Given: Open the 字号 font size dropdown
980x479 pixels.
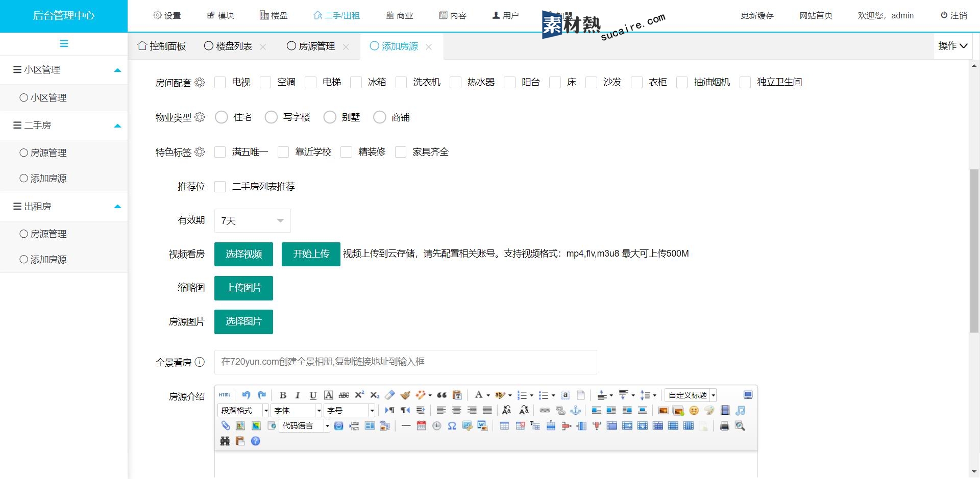Looking at the screenshot, I should 350,411.
